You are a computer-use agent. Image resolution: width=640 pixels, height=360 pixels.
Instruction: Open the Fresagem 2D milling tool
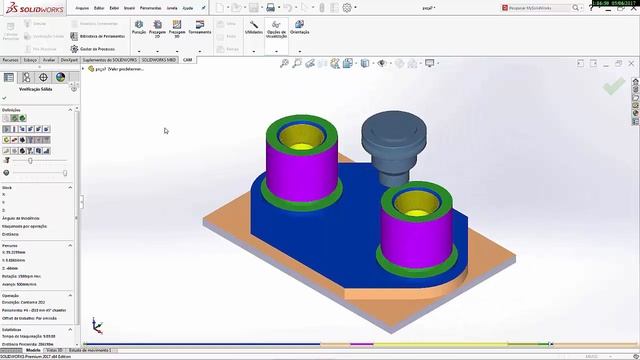coord(157,29)
